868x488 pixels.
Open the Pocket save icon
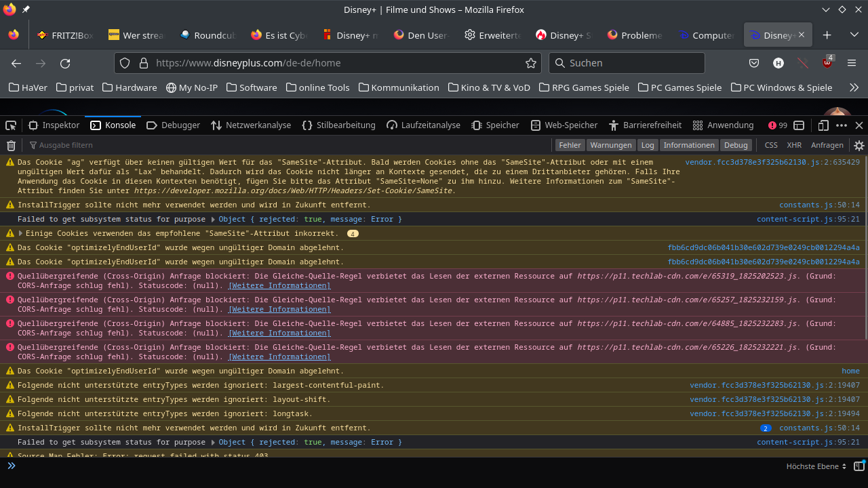[x=753, y=63]
